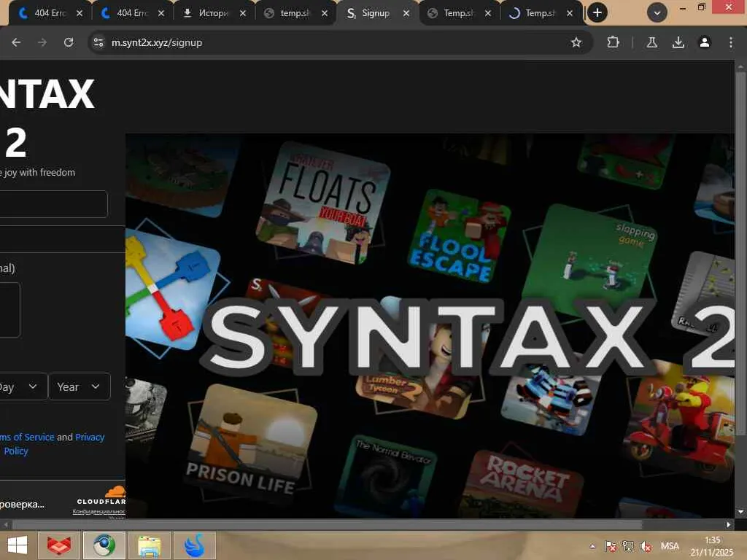Show browser downloads from toolbar
The height and width of the screenshot is (560, 747).
tap(678, 42)
